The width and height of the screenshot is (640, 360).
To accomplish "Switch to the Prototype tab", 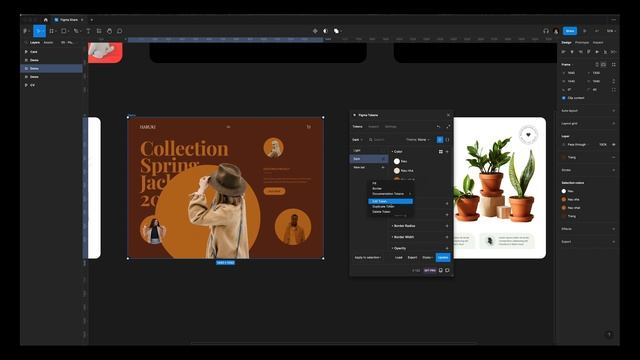I will click(x=582, y=42).
